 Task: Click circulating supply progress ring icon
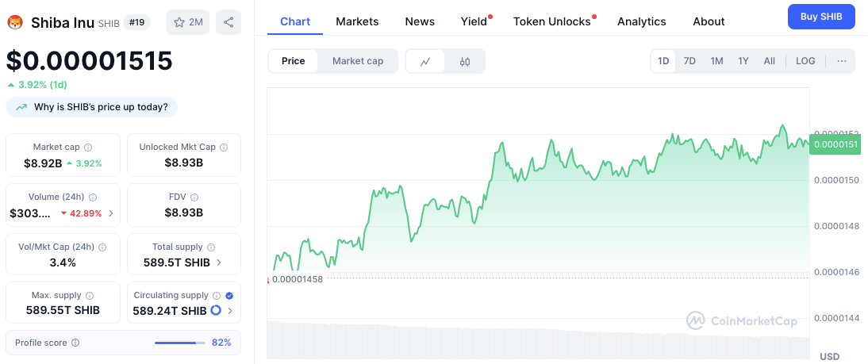pos(216,310)
